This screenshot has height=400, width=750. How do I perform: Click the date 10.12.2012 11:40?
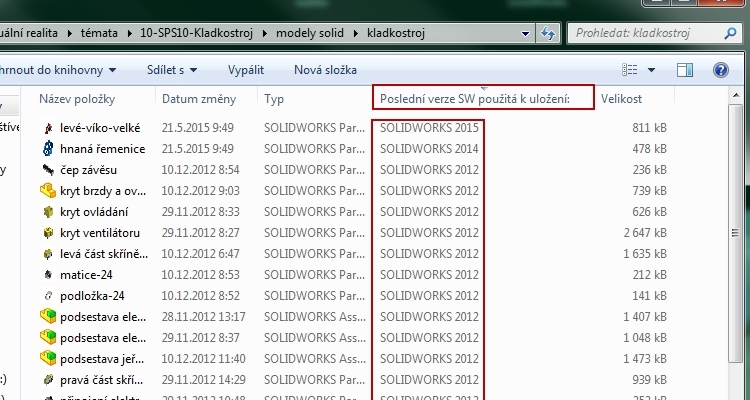[x=203, y=359]
